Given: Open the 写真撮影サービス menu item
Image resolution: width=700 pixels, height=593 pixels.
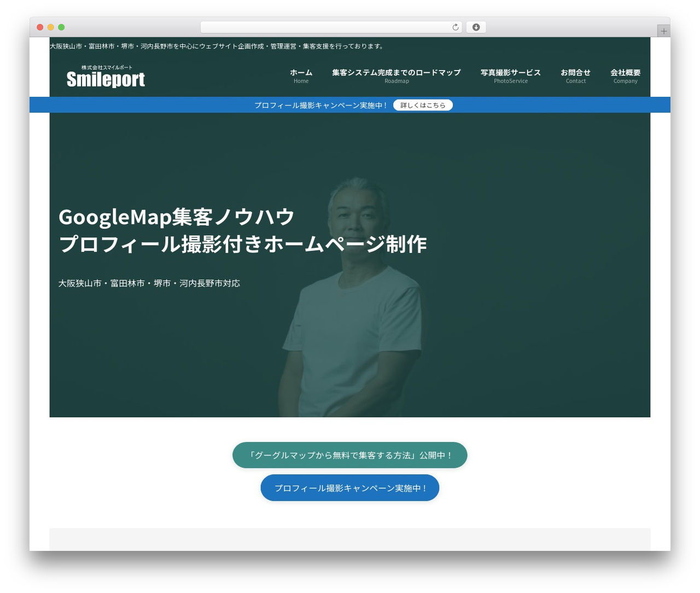Looking at the screenshot, I should [x=511, y=76].
